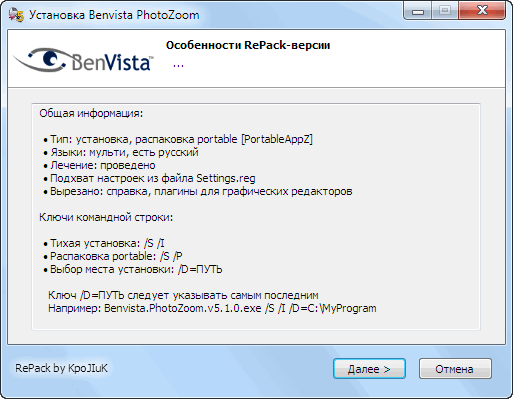Image resolution: width=513 pixels, height=399 pixels.
Task: Click the Общая информация section title
Action: (91, 113)
